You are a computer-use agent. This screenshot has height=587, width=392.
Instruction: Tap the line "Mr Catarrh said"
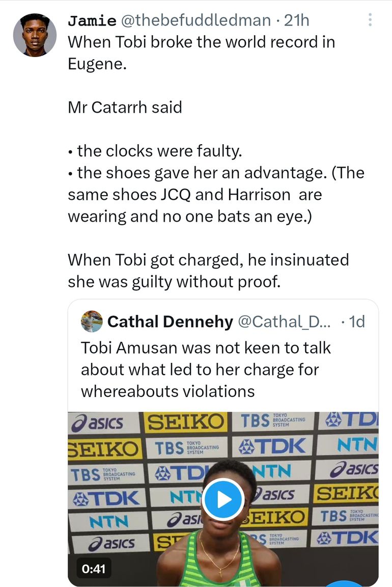pos(125,108)
